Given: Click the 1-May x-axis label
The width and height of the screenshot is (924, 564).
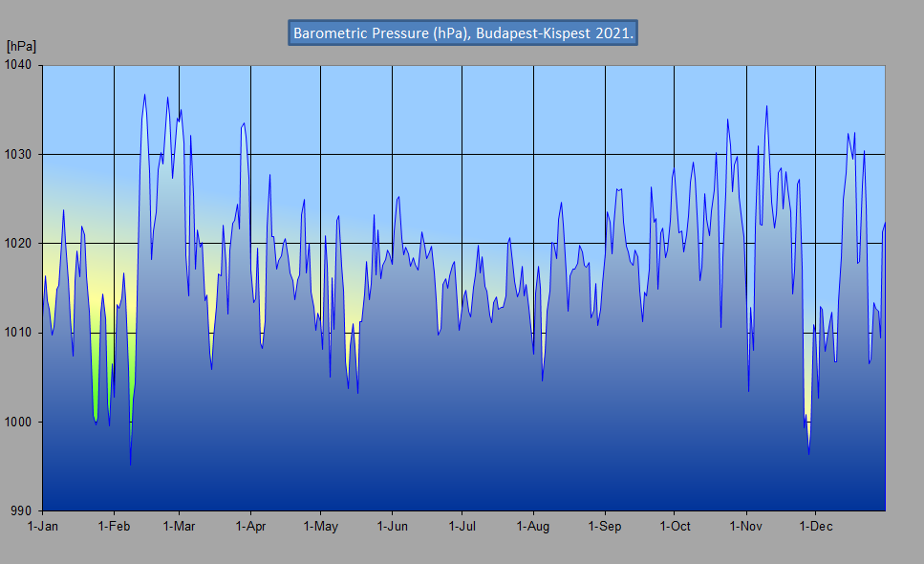Looking at the screenshot, I should [x=320, y=527].
